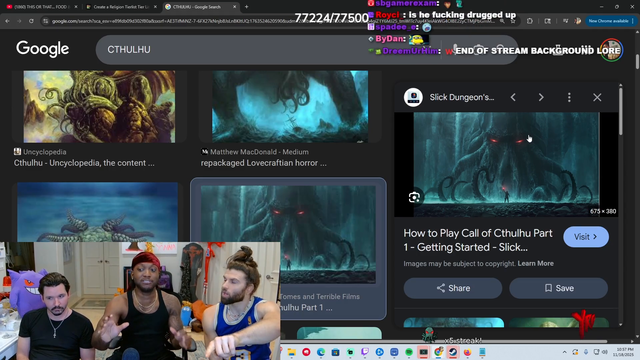Screen dimensions: 640x360
Task: Close the image preview panel
Action: [x=597, y=97]
